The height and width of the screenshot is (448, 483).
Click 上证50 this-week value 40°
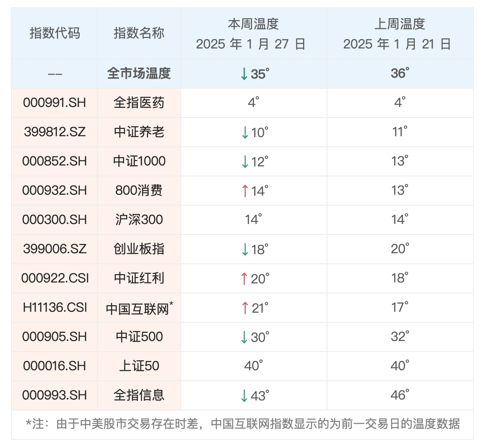coord(253,365)
